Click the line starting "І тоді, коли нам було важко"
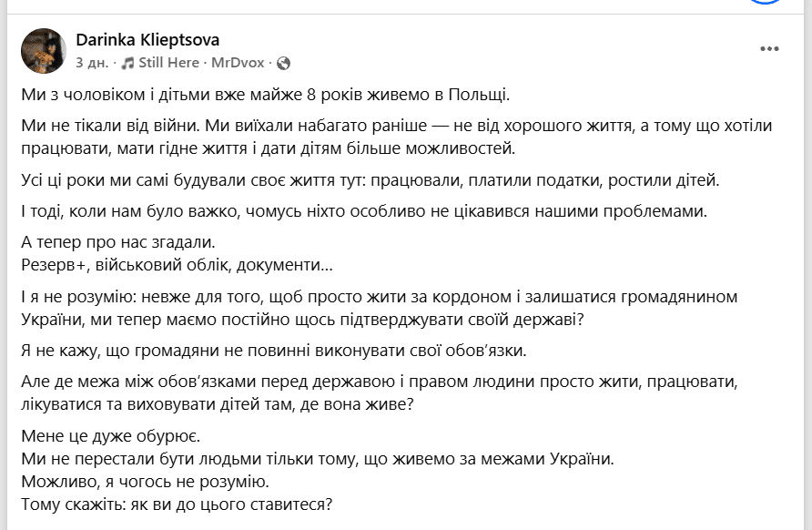The height and width of the screenshot is (530, 812). tap(364, 211)
